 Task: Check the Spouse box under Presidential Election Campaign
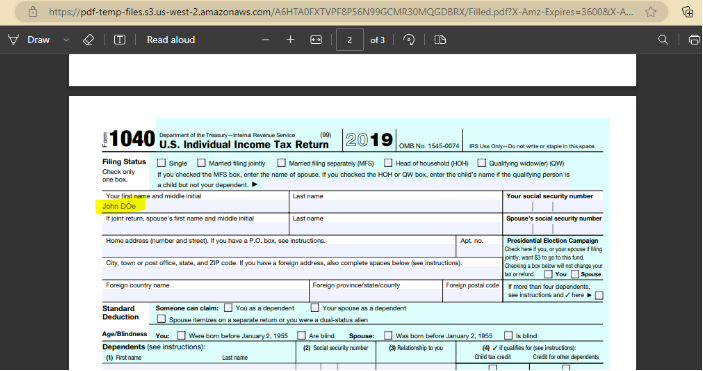[575, 274]
